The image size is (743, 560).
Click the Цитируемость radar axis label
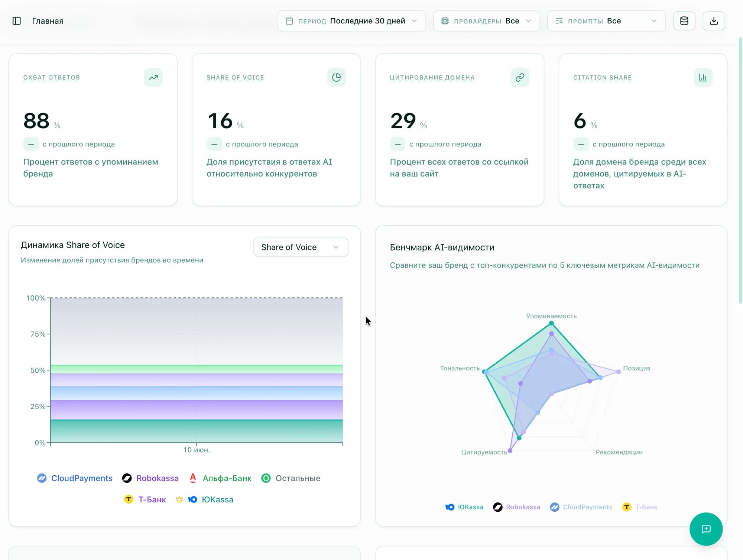pyautogui.click(x=484, y=452)
